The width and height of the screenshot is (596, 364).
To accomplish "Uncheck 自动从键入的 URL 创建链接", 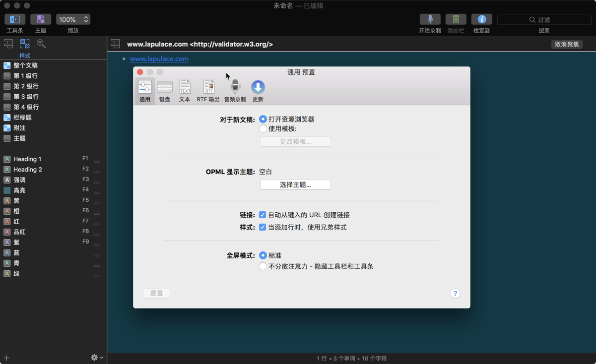I will click(263, 215).
